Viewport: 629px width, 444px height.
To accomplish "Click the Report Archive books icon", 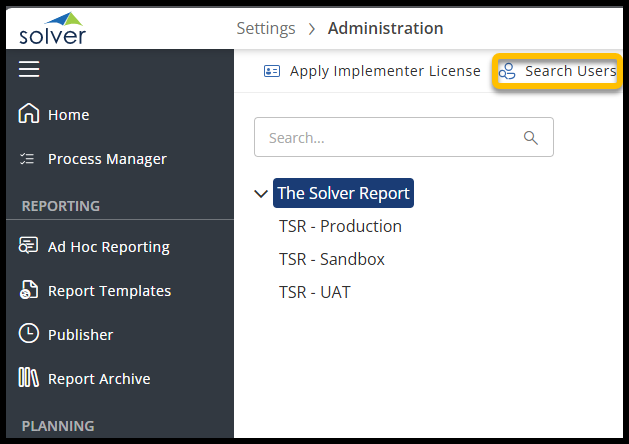I will tap(29, 379).
